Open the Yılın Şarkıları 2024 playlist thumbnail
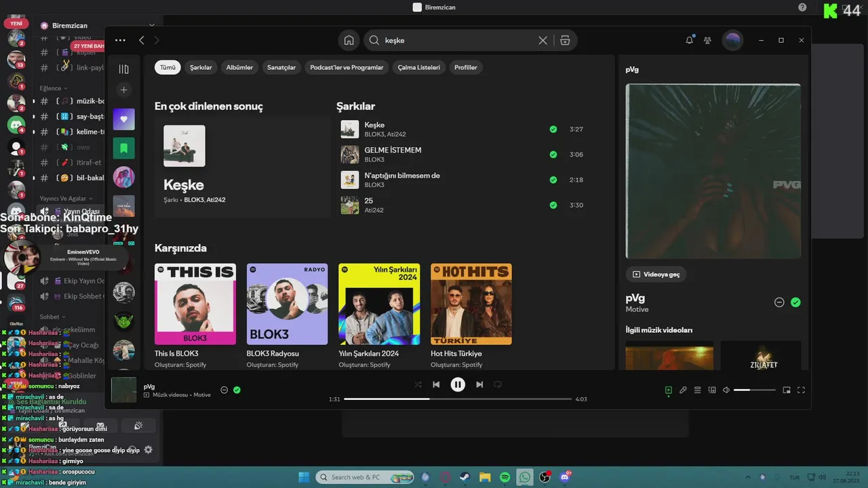The image size is (868, 488). (379, 304)
